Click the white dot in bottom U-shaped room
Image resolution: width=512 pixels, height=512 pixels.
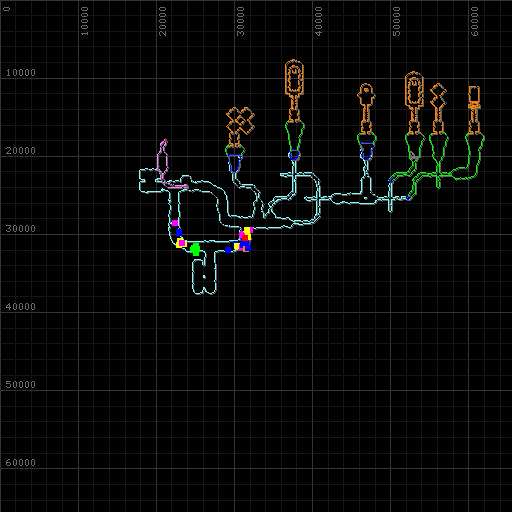(204, 276)
